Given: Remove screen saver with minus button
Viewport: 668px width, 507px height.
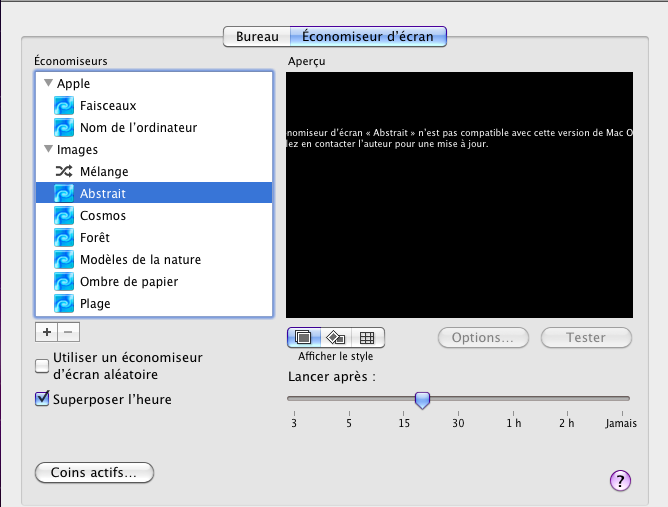Looking at the screenshot, I should [x=69, y=332].
